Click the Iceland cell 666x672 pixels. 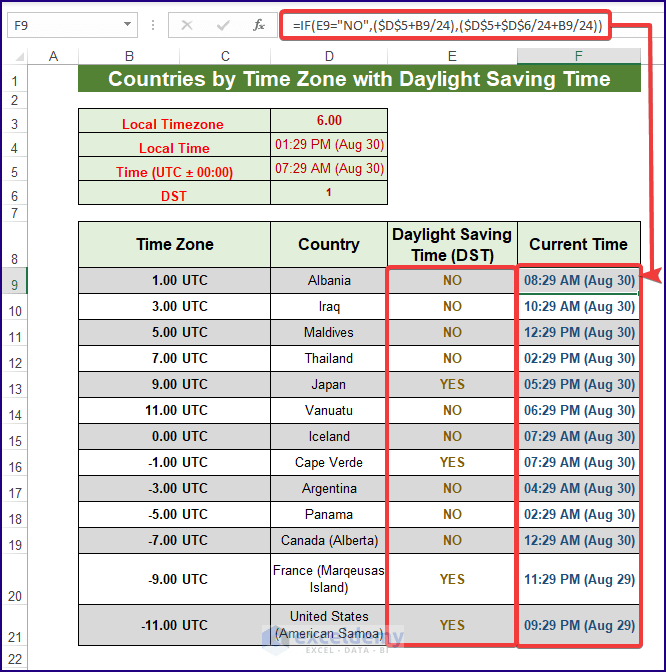pyautogui.click(x=329, y=437)
